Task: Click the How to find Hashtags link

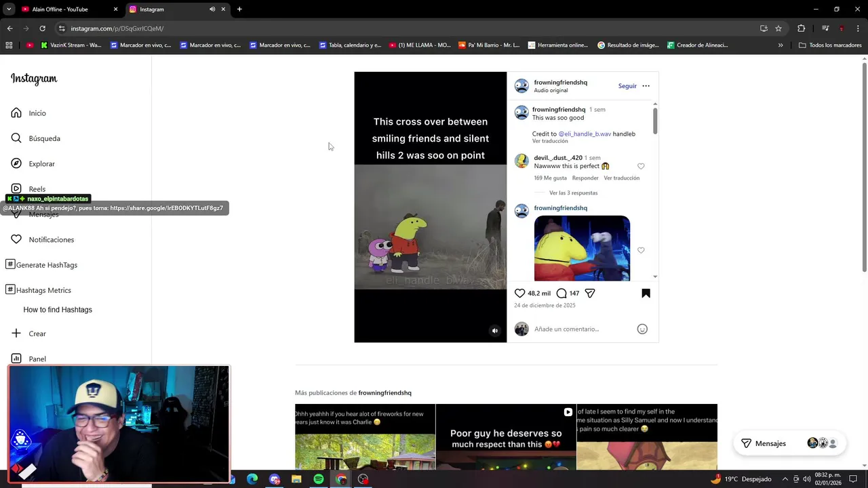Action: 58,310
